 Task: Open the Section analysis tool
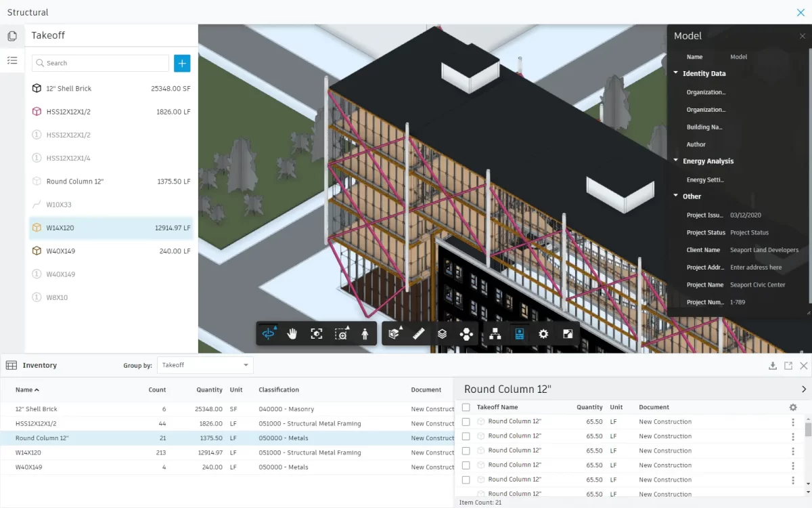point(395,333)
